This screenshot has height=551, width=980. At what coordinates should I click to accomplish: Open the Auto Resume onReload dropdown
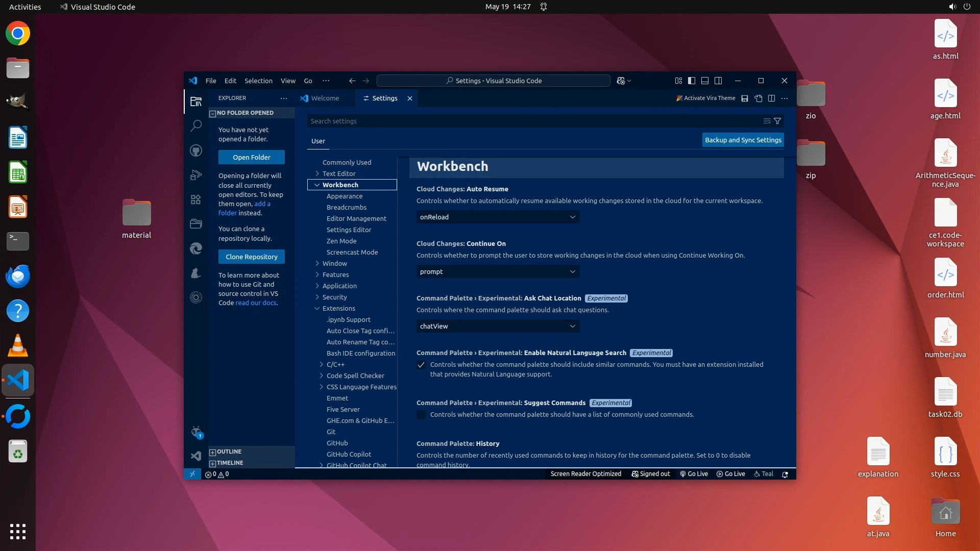(498, 217)
